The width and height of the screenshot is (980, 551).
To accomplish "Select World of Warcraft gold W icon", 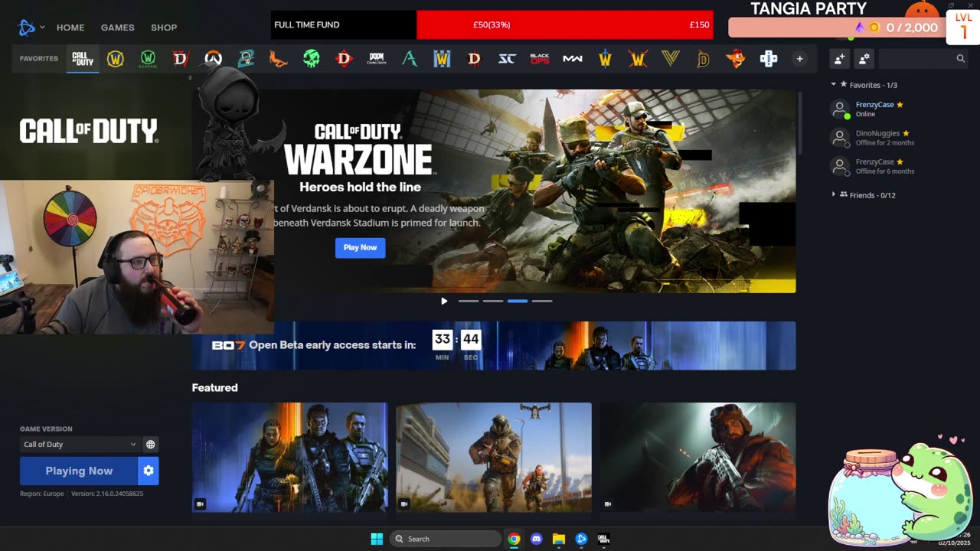I will (116, 59).
